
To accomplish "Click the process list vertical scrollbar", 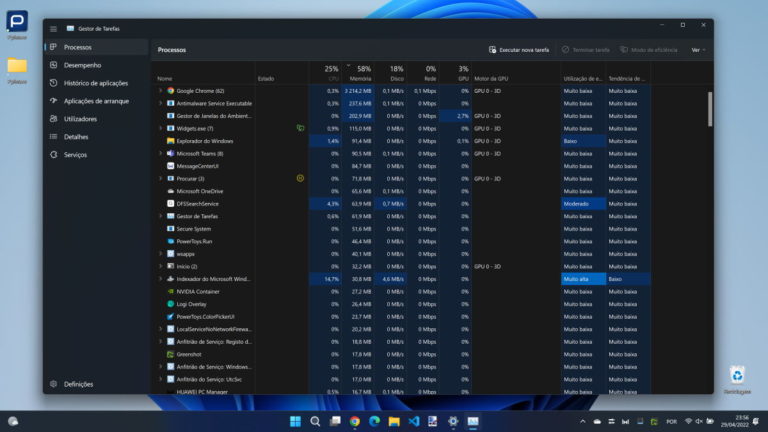I will (710, 110).
